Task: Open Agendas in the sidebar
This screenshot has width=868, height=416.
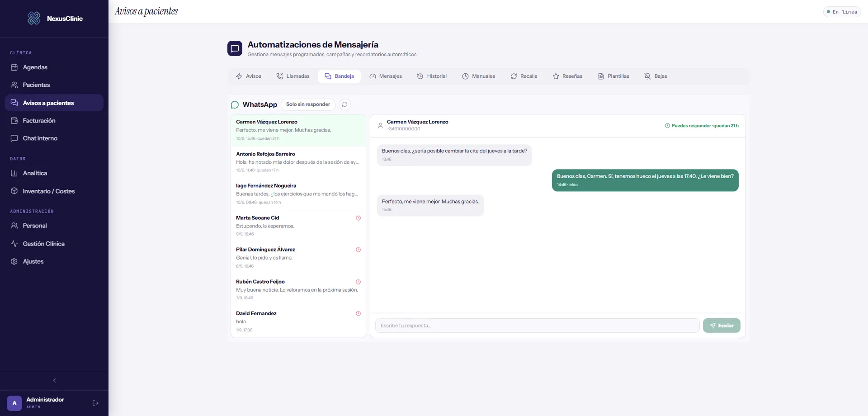Action: point(54,67)
